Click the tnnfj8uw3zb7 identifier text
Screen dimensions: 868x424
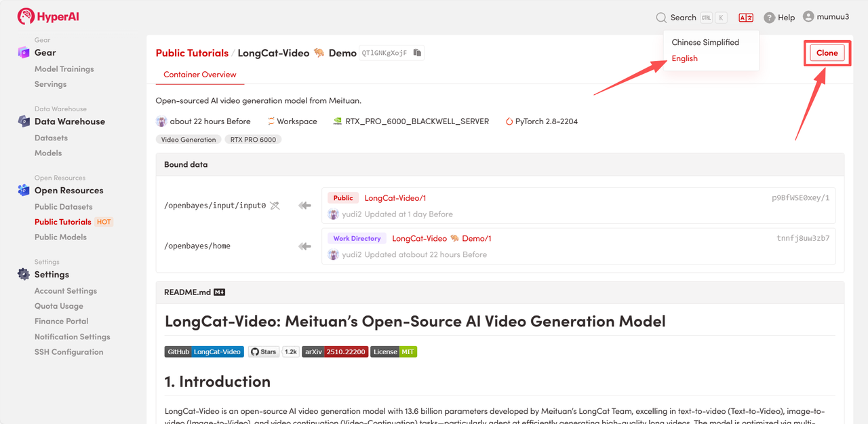pyautogui.click(x=803, y=239)
